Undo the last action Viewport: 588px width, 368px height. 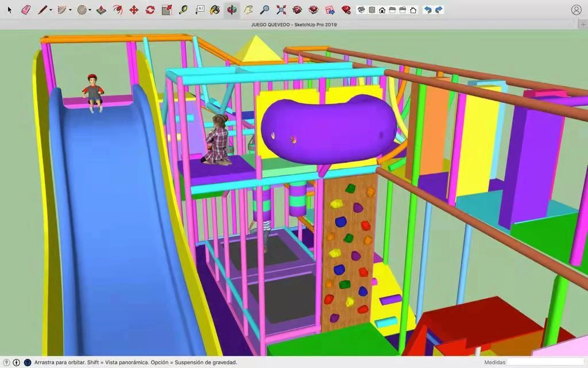tap(427, 10)
